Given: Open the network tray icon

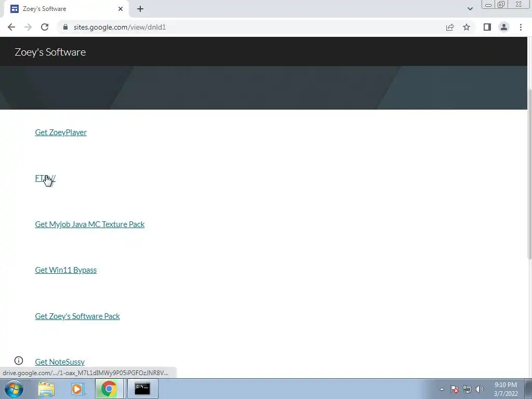Looking at the screenshot, I should (x=467, y=389).
